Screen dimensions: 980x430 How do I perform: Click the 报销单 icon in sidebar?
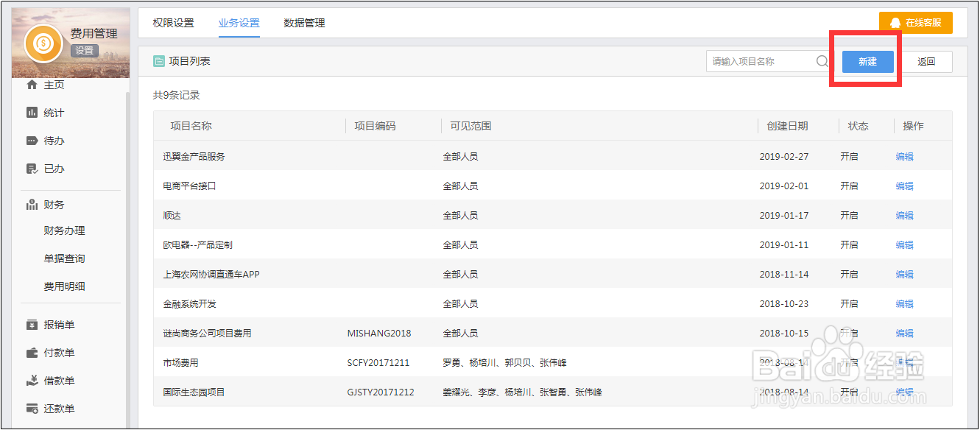pyautogui.click(x=32, y=325)
